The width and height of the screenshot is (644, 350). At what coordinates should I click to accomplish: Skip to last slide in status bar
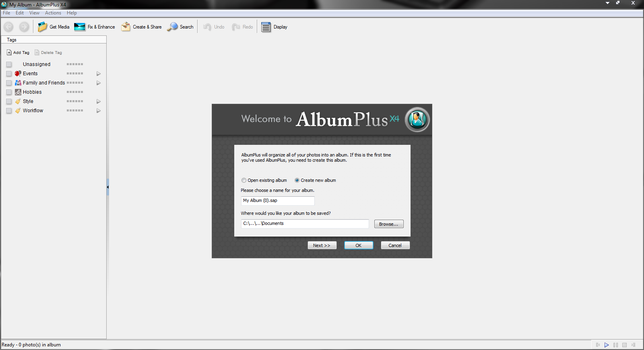coord(633,345)
